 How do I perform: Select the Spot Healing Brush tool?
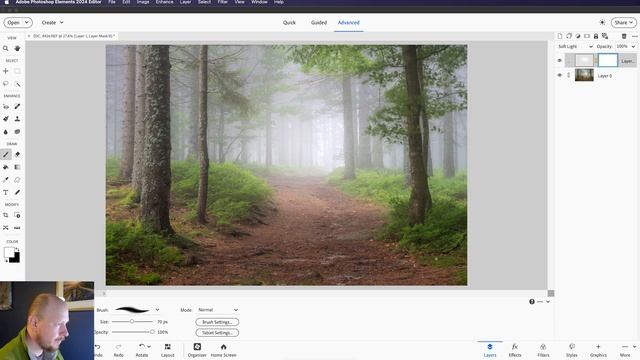coord(17,107)
